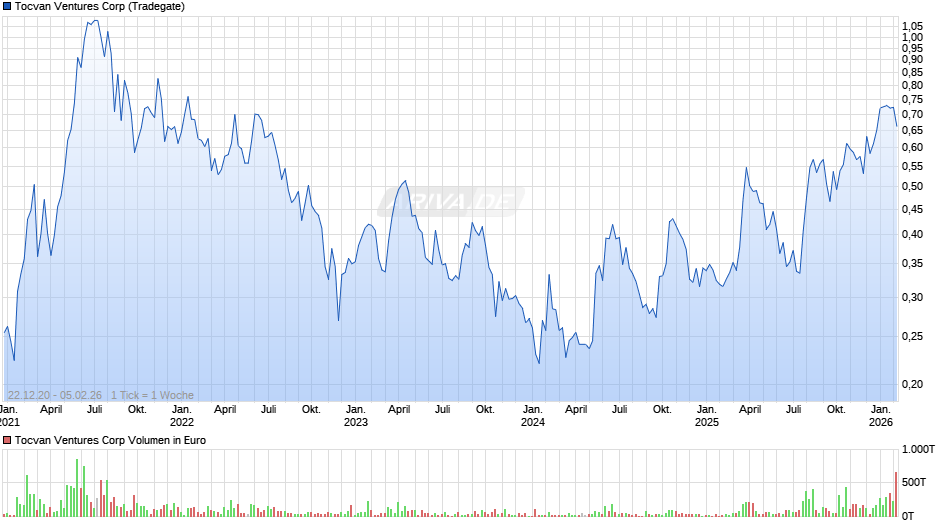The image size is (940, 526).
Task: Click the 0,55 price axis value
Action: point(912,167)
